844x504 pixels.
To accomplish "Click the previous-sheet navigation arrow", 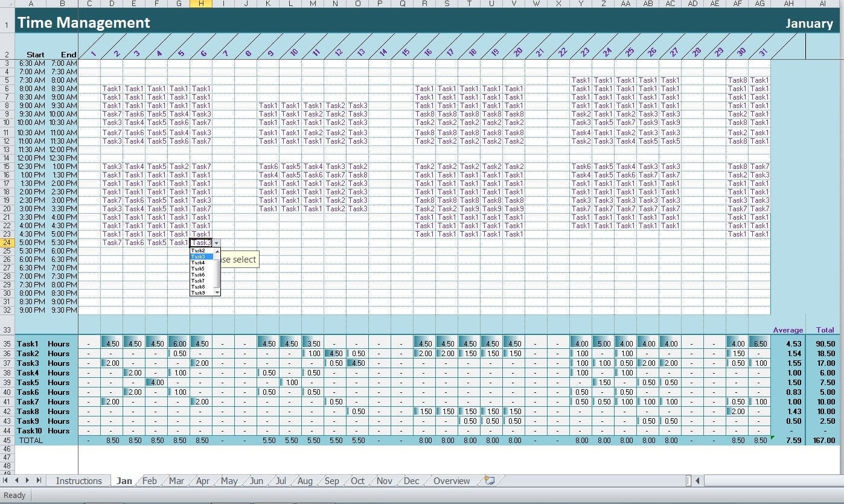I will pos(16,480).
